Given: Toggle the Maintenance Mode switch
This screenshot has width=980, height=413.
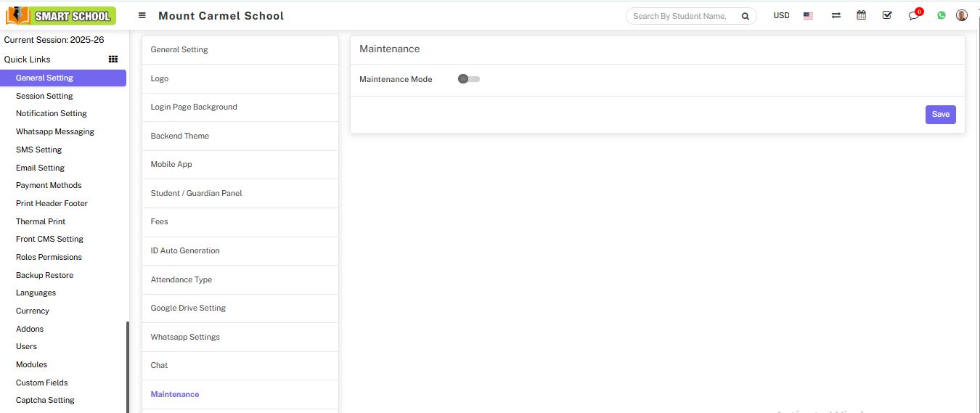Looking at the screenshot, I should 468,79.
